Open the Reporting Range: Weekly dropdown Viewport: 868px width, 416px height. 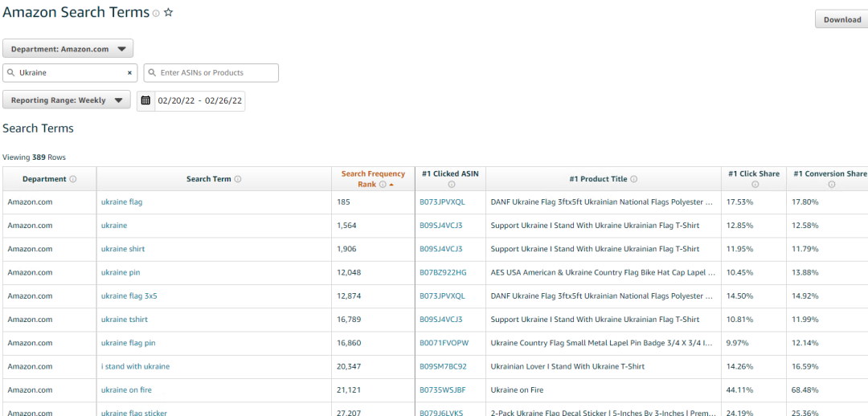(67, 100)
